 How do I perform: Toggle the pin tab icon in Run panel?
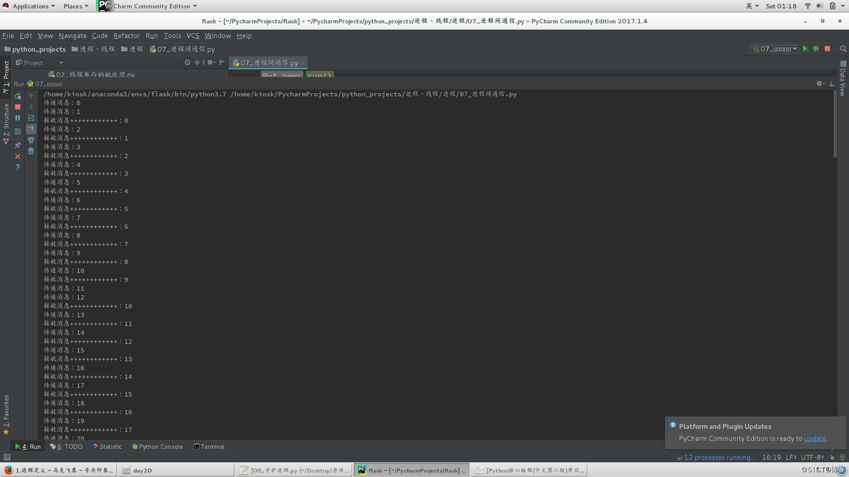(18, 145)
